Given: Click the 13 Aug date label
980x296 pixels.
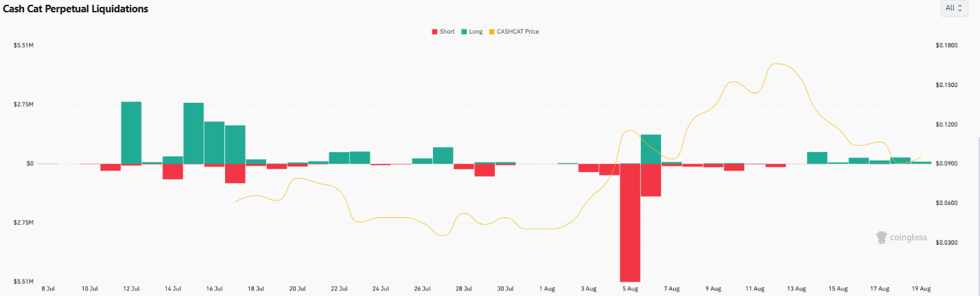Looking at the screenshot, I should [x=796, y=289].
